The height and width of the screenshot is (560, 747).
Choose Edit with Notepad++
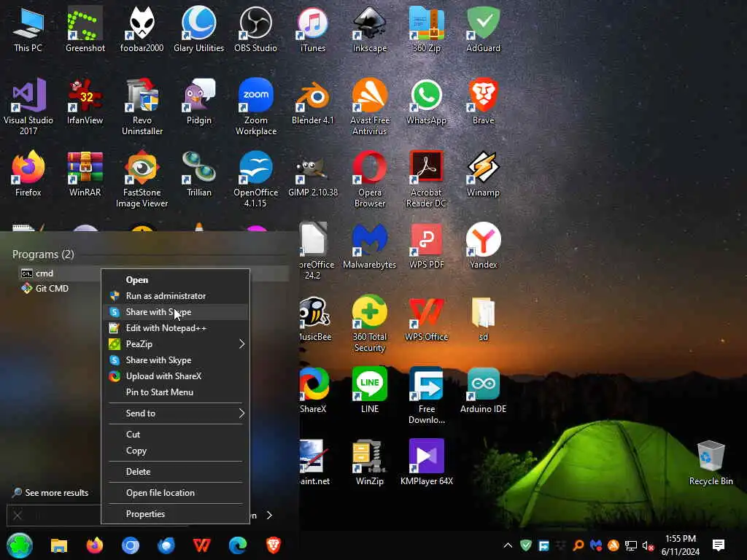click(x=175, y=328)
